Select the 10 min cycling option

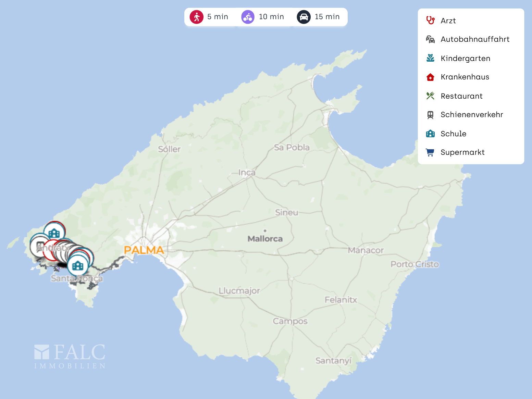click(x=263, y=17)
